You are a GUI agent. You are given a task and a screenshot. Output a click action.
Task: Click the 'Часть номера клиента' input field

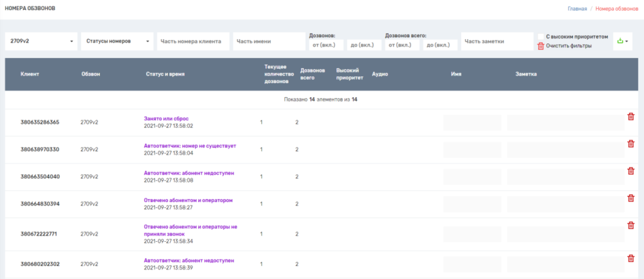pyautogui.click(x=193, y=42)
